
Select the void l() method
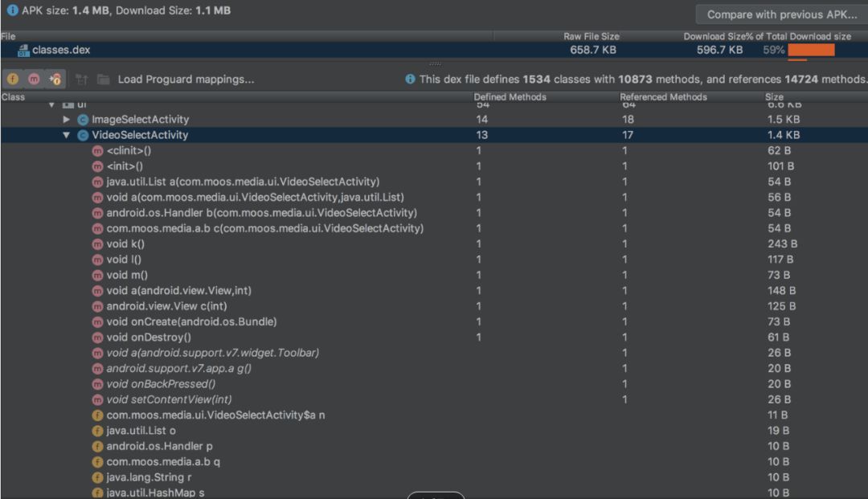(434, 259)
